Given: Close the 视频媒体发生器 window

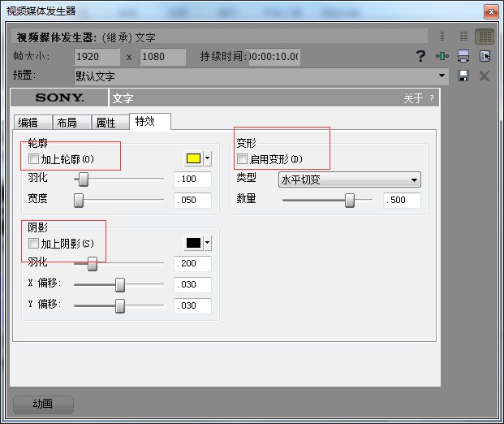Looking at the screenshot, I should click(x=491, y=12).
